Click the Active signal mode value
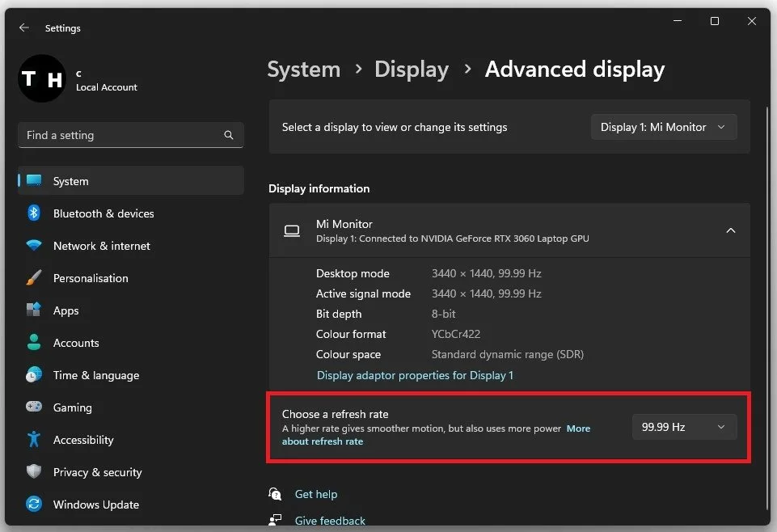The image size is (777, 532). (486, 293)
